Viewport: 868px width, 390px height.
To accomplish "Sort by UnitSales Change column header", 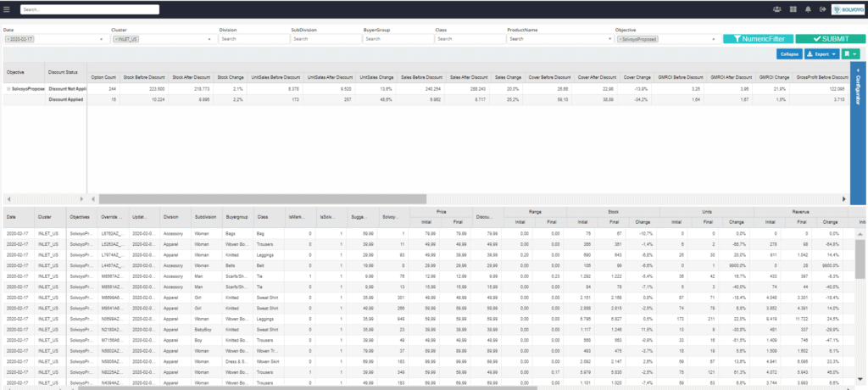I will (x=376, y=77).
